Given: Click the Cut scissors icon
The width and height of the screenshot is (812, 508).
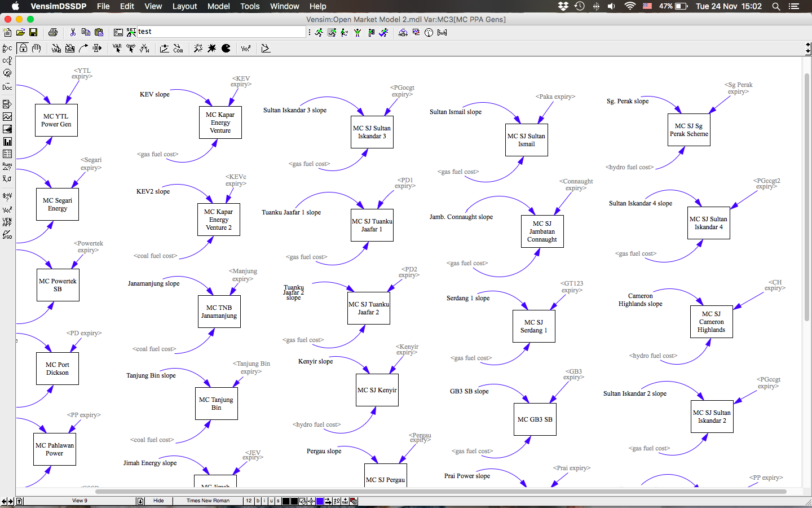Looking at the screenshot, I should 73,32.
